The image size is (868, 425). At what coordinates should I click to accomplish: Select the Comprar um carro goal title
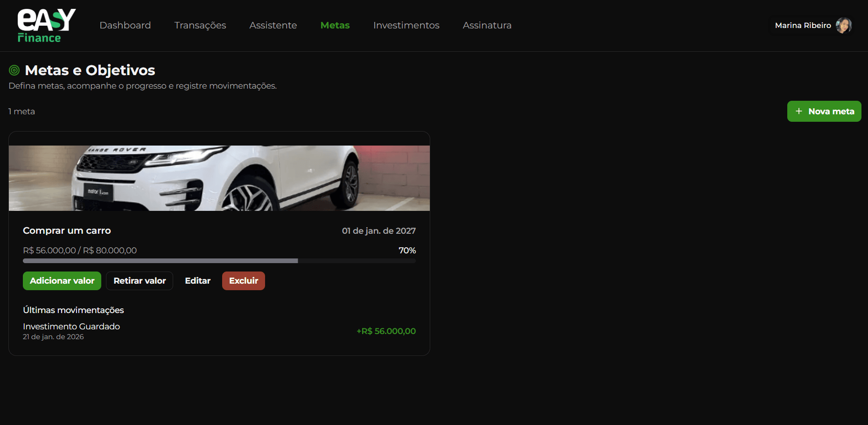(67, 230)
